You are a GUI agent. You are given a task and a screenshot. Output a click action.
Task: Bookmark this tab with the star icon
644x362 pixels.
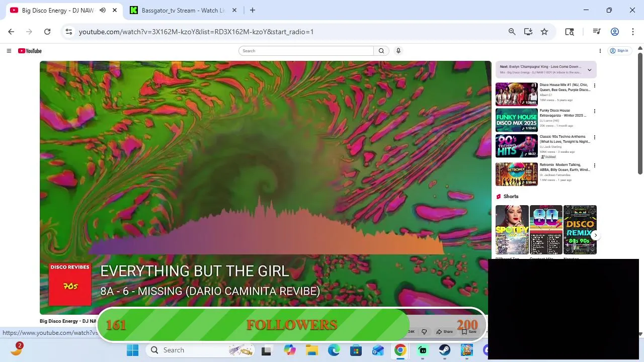pyautogui.click(x=544, y=32)
